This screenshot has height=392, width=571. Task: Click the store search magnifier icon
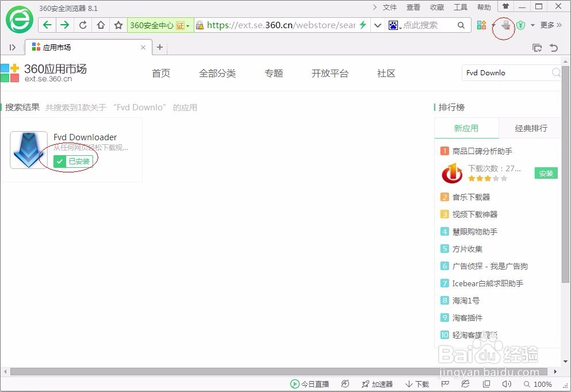click(556, 72)
